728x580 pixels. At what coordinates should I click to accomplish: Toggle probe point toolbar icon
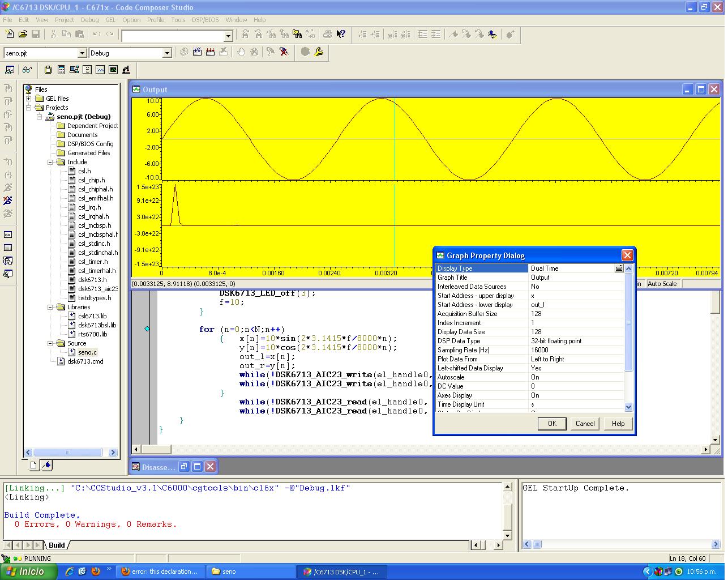(271, 52)
